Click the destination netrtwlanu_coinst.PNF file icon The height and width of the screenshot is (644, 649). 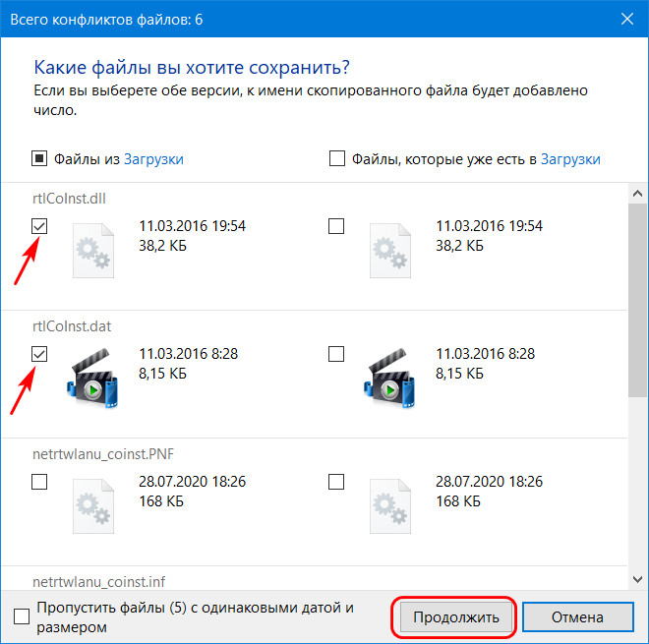click(390, 505)
